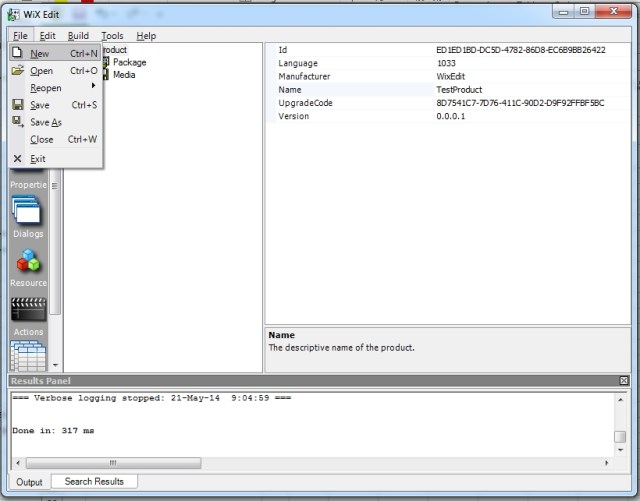Image resolution: width=640 pixels, height=501 pixels.
Task: Open the Build menu
Action: tap(78, 36)
